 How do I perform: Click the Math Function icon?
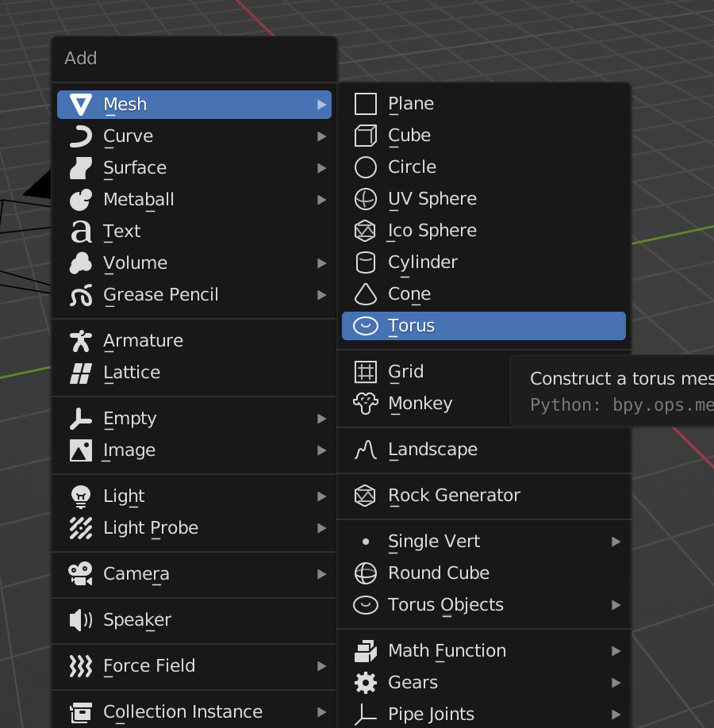(366, 651)
